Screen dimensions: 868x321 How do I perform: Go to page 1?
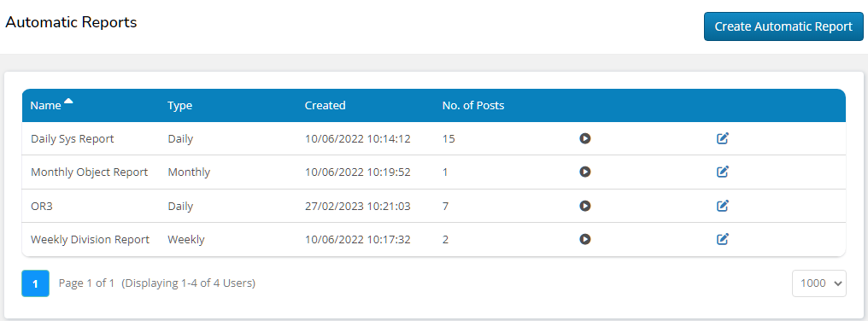pos(35,283)
